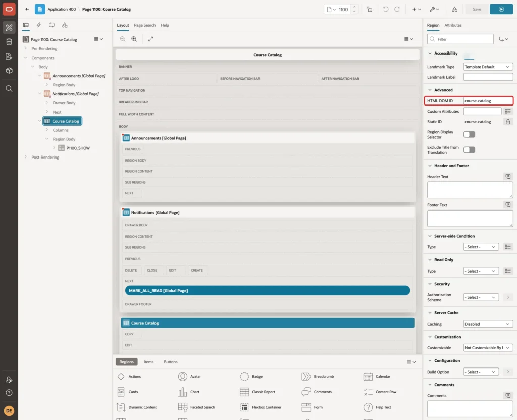Click the Save button

pyautogui.click(x=477, y=9)
